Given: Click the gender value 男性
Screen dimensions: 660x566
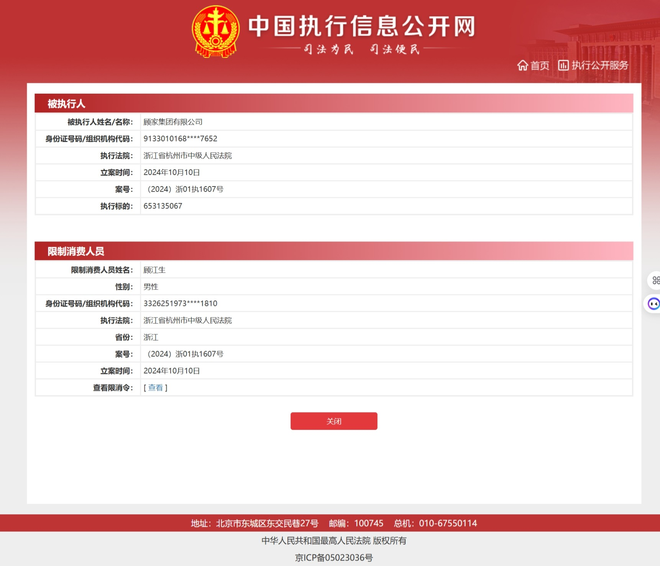Looking at the screenshot, I should click(151, 287).
